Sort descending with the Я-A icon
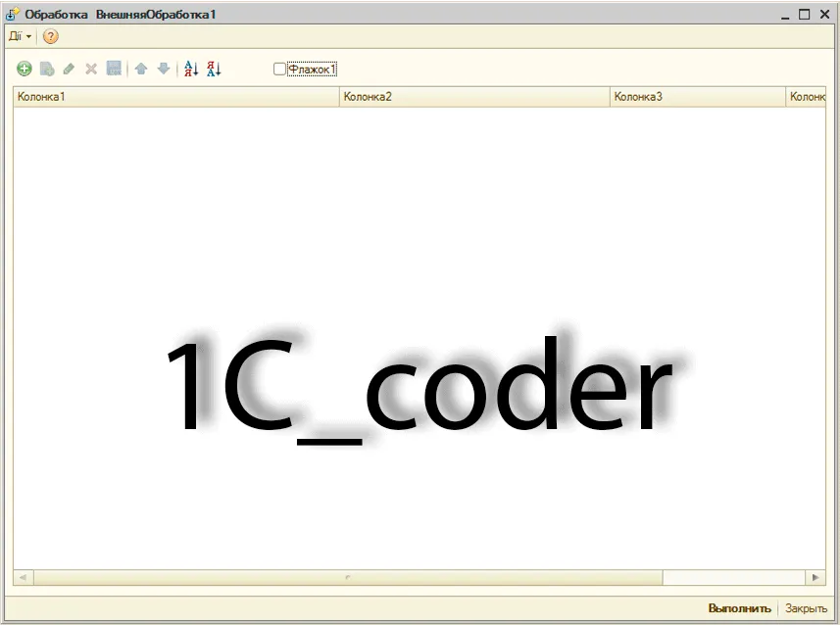Screen dimensions: 840x625 [214, 69]
